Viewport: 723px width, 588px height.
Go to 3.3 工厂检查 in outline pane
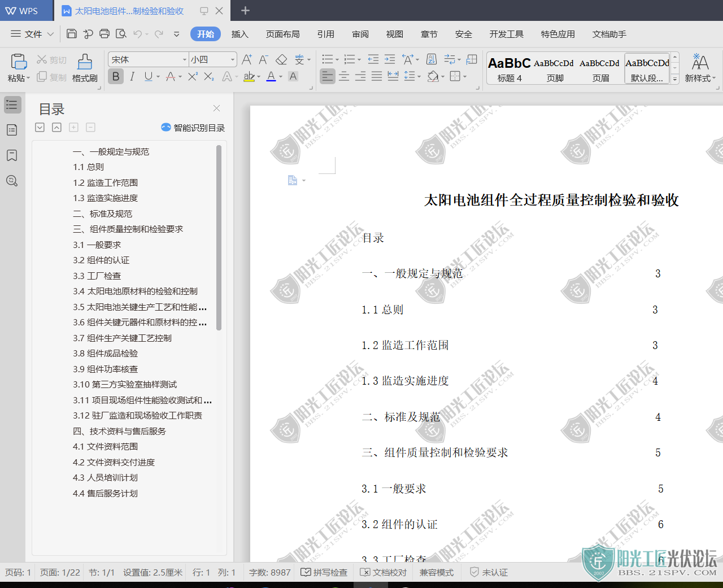(97, 276)
